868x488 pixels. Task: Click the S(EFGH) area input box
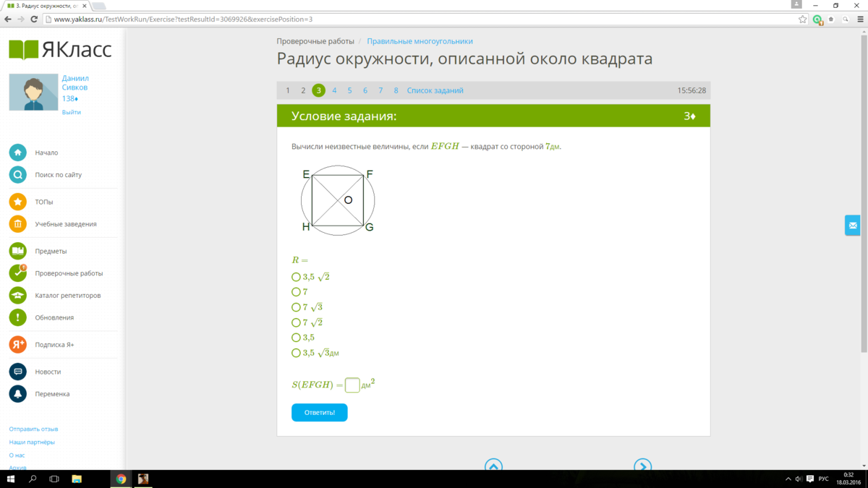352,385
